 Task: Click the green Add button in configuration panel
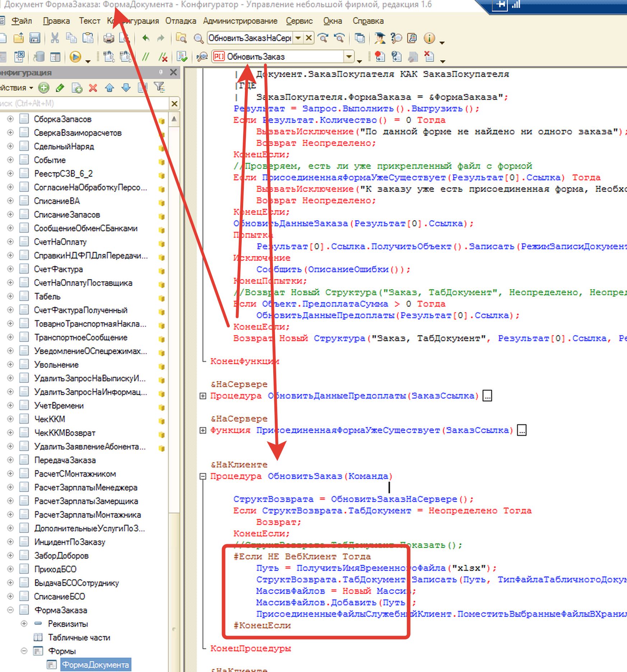click(43, 88)
